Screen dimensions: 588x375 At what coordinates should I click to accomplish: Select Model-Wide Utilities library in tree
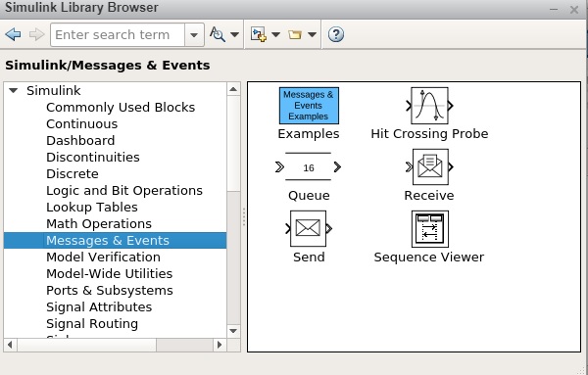109,273
